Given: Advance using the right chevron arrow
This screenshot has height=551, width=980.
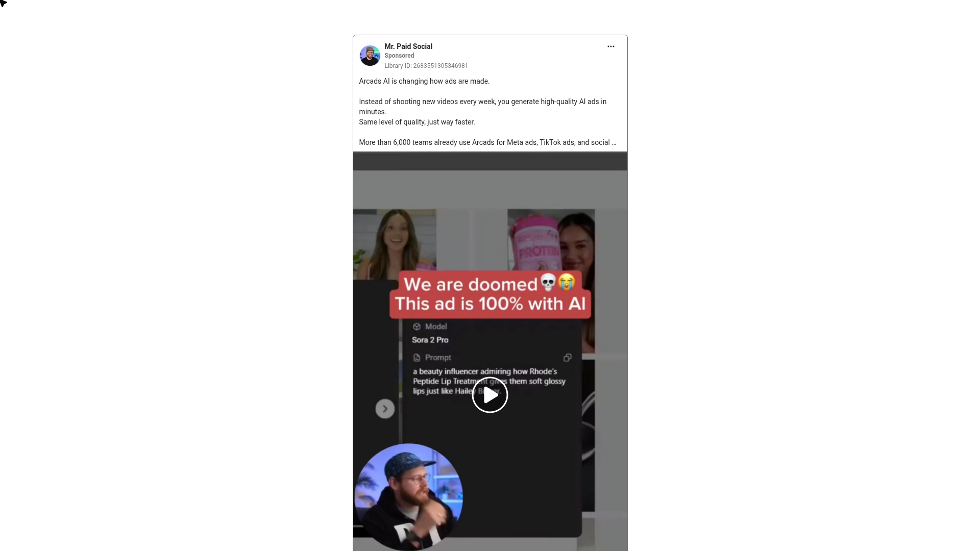Looking at the screenshot, I should click(385, 409).
